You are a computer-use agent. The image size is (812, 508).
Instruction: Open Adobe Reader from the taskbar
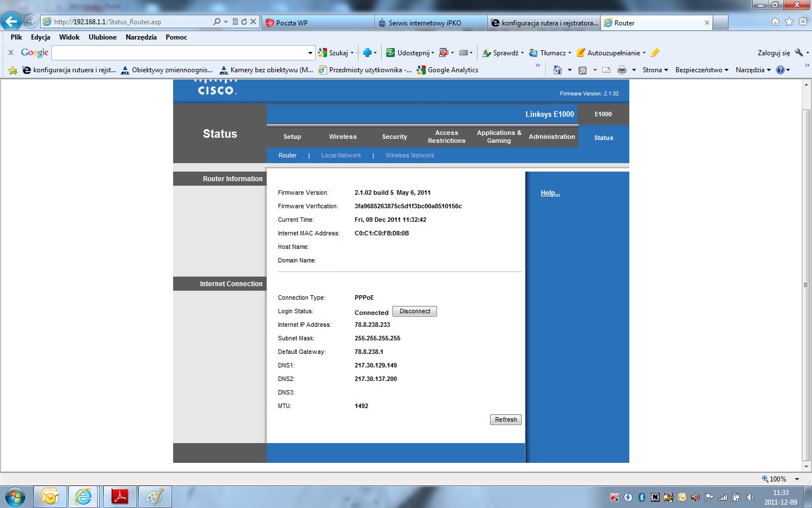120,497
